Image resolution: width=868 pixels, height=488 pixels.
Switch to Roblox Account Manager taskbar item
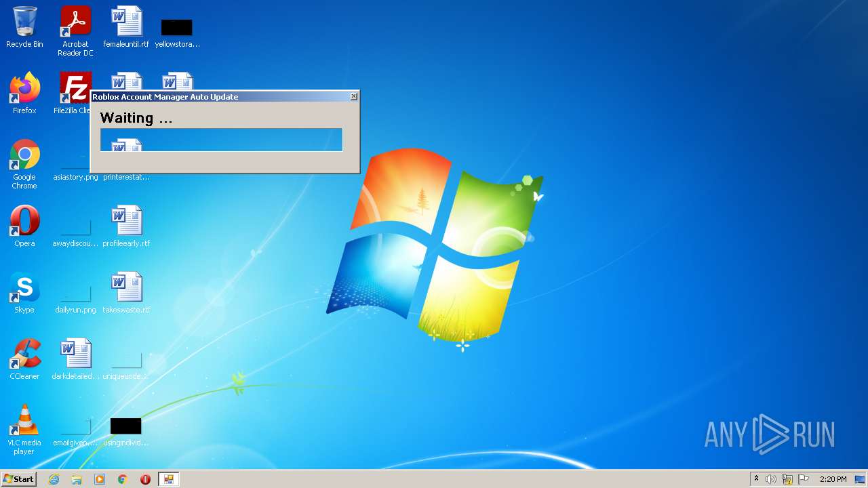[x=168, y=479]
